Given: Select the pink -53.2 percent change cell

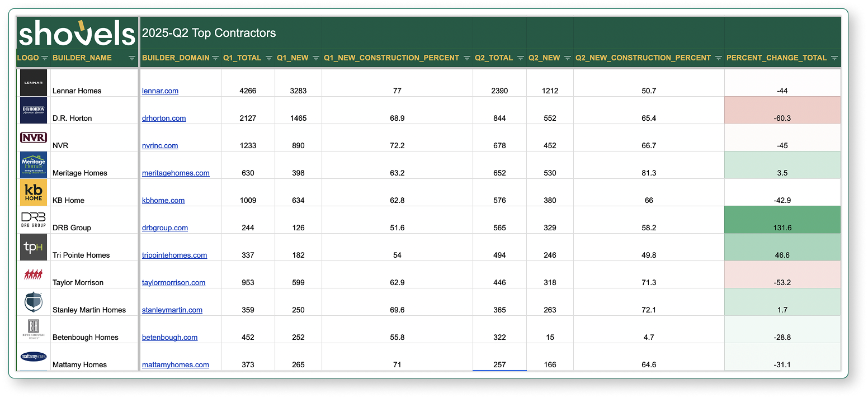Looking at the screenshot, I should (x=782, y=274).
